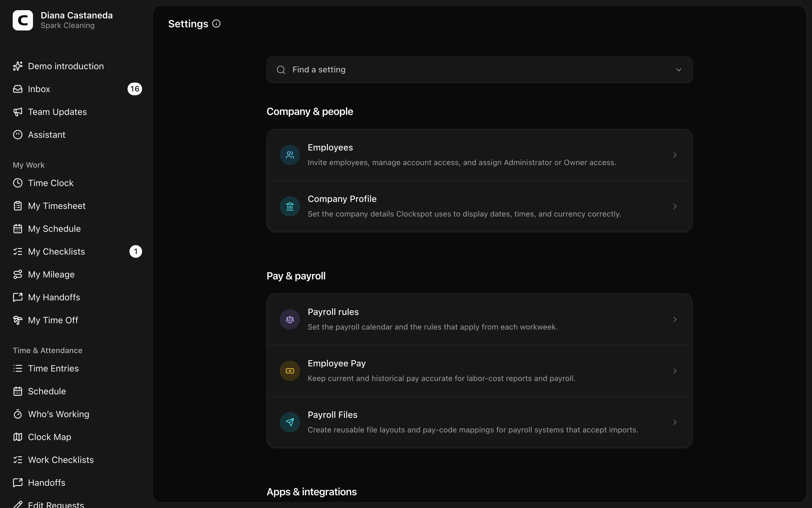Open the Employees row chevron
812x508 pixels.
[x=675, y=155]
